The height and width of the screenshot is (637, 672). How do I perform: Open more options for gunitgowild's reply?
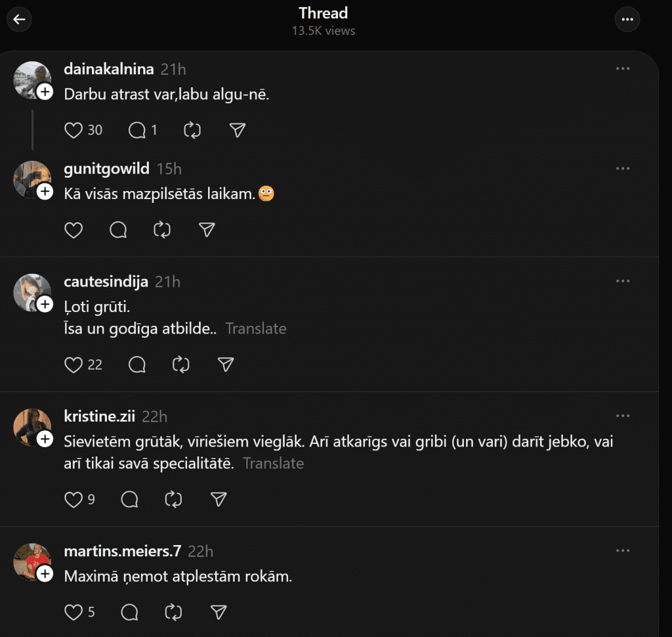[622, 169]
